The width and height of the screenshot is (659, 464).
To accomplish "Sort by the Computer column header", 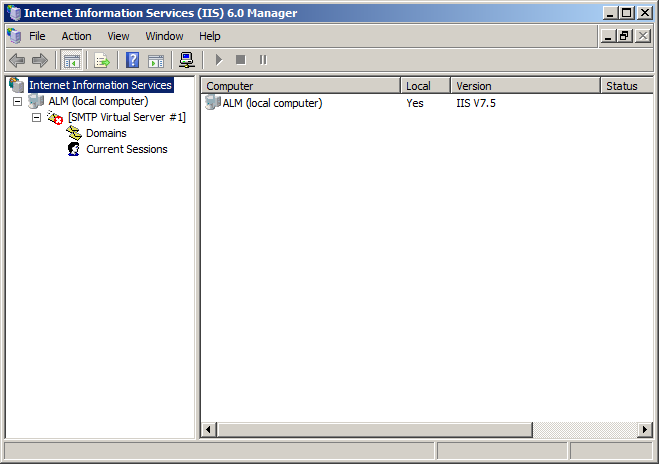I will [x=301, y=86].
